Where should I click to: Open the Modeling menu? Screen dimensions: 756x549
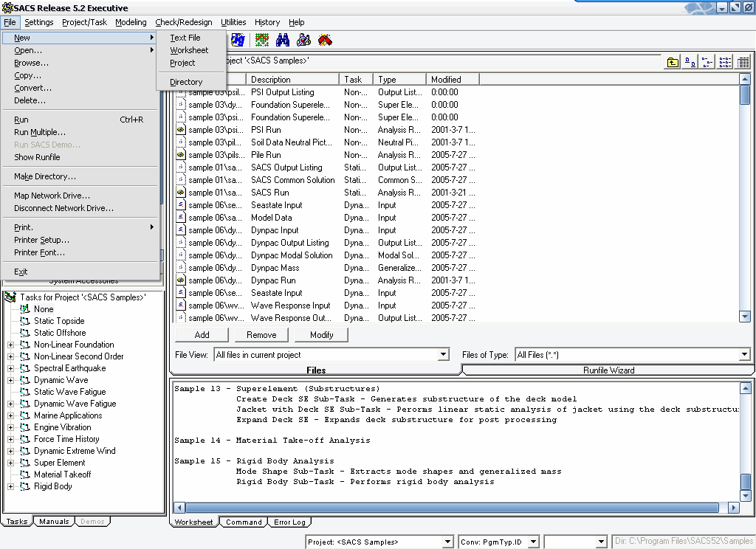[x=131, y=22]
